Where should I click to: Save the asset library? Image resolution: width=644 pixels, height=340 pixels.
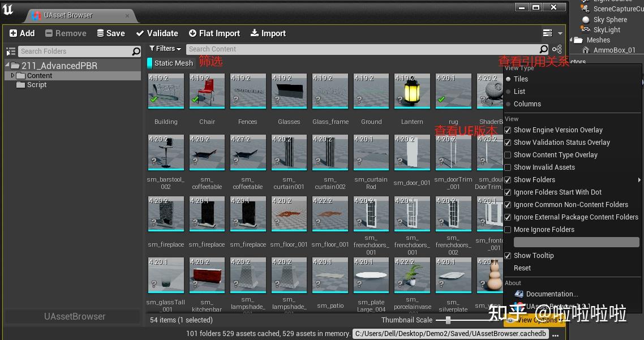tap(111, 33)
